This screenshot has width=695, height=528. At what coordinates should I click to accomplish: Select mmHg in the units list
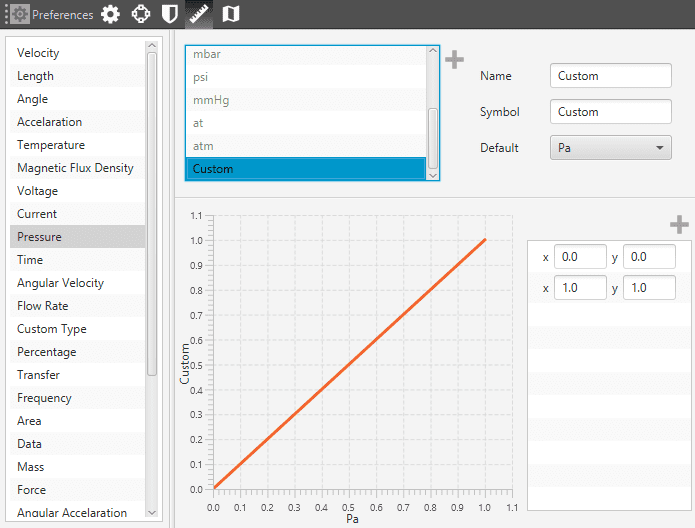click(306, 100)
